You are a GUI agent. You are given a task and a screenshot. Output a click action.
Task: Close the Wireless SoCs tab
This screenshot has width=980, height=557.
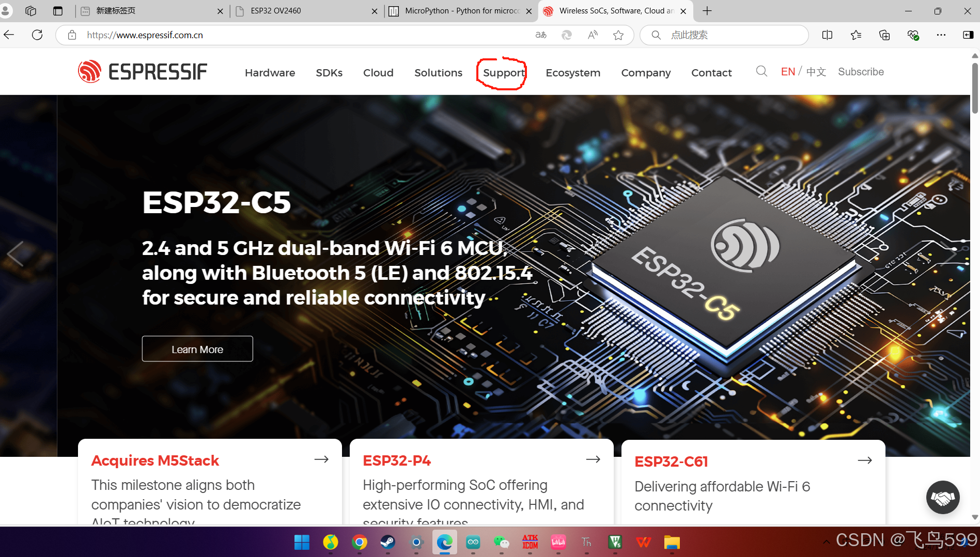coord(683,11)
